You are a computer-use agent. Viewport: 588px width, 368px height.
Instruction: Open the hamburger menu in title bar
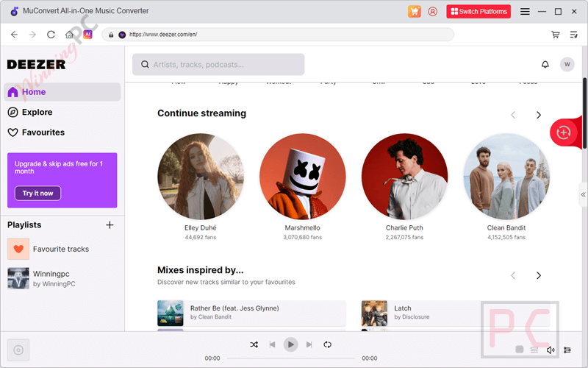pos(525,11)
